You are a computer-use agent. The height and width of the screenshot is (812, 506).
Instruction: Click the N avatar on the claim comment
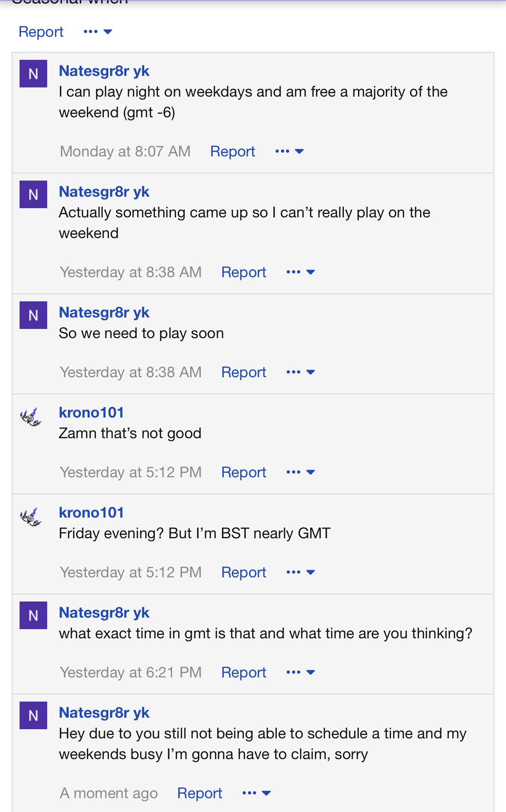coord(33,715)
